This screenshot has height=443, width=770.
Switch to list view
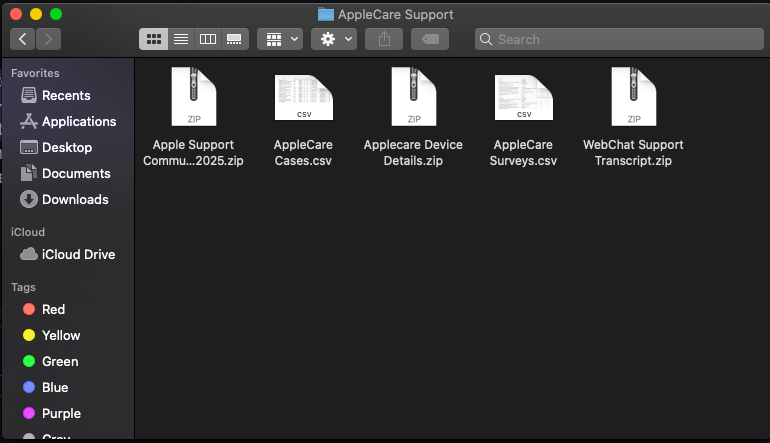pos(181,39)
